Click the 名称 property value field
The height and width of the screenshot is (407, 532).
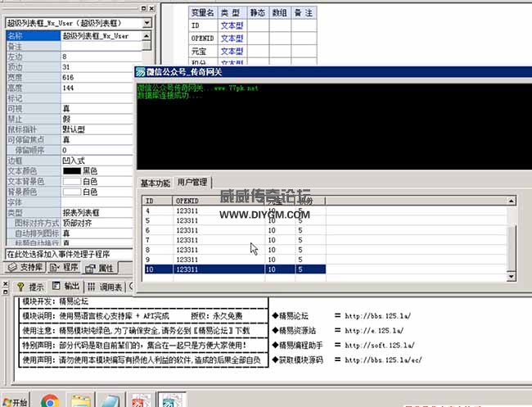pyautogui.click(x=101, y=36)
